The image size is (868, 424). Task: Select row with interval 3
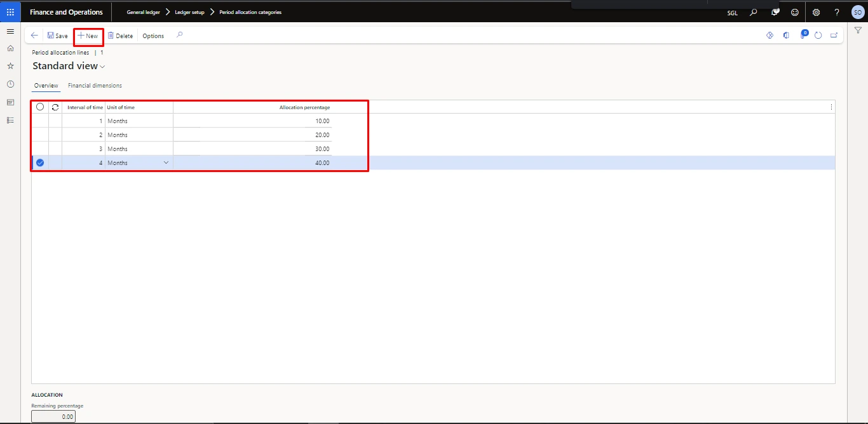(x=40, y=149)
